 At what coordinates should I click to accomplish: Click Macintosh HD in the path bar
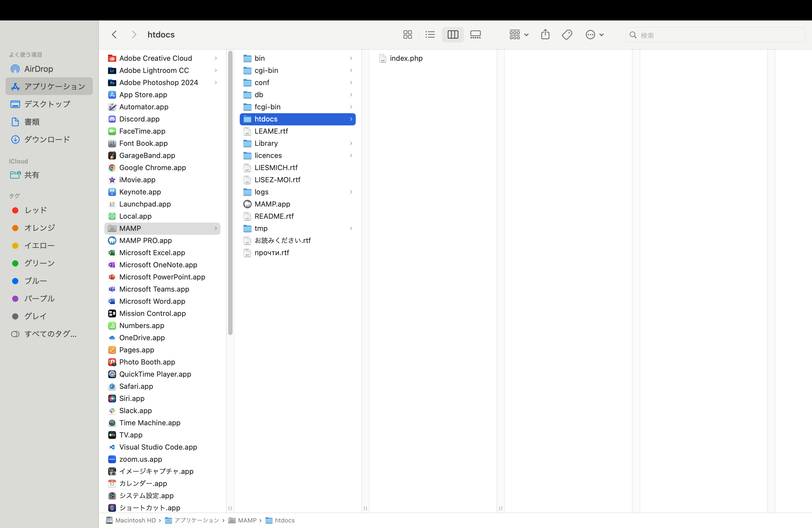pyautogui.click(x=131, y=520)
